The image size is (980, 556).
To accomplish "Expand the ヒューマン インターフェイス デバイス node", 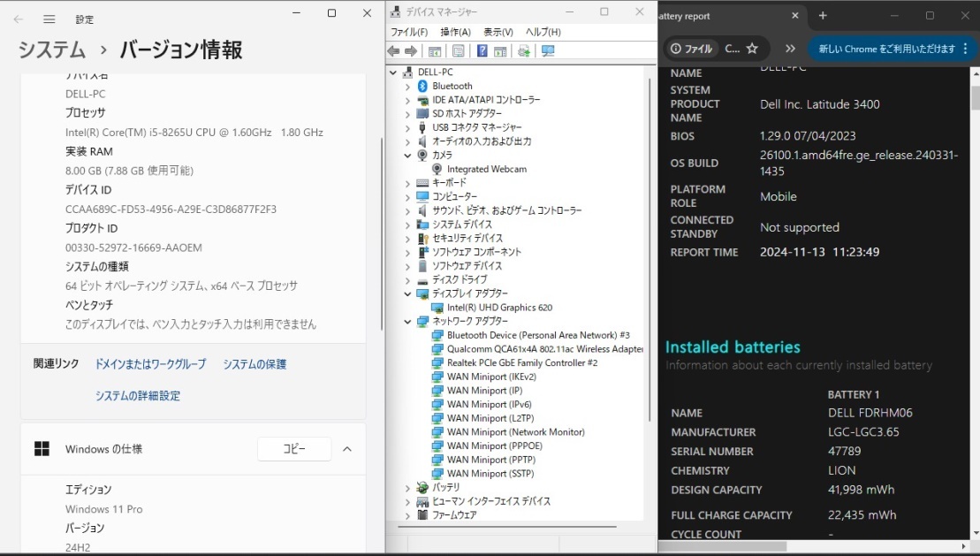I will [x=407, y=501].
